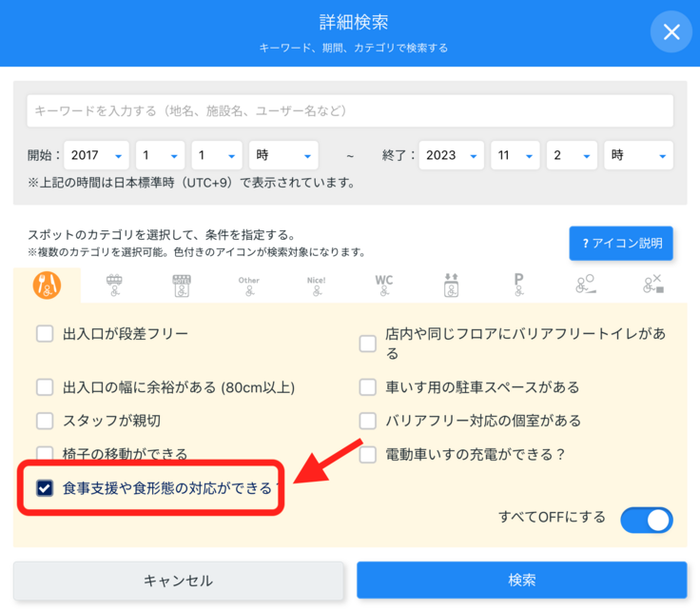Open the start year 2017 dropdown
Image resolution: width=700 pixels, height=611 pixels.
(x=97, y=155)
